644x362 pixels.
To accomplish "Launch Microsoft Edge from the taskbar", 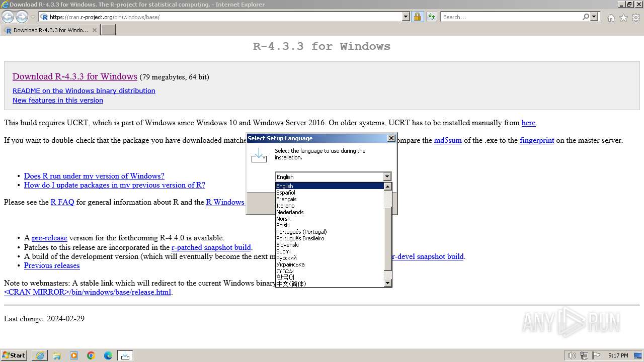I will (x=108, y=355).
